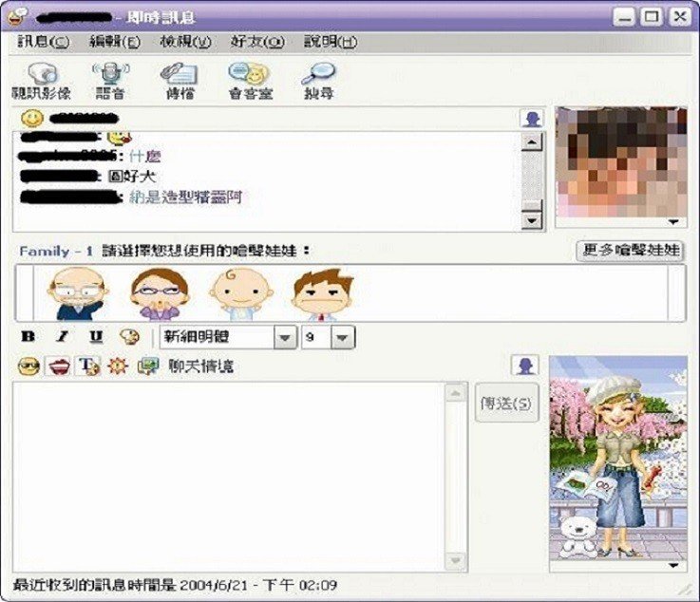Toggle bold text formatting

tap(28, 336)
